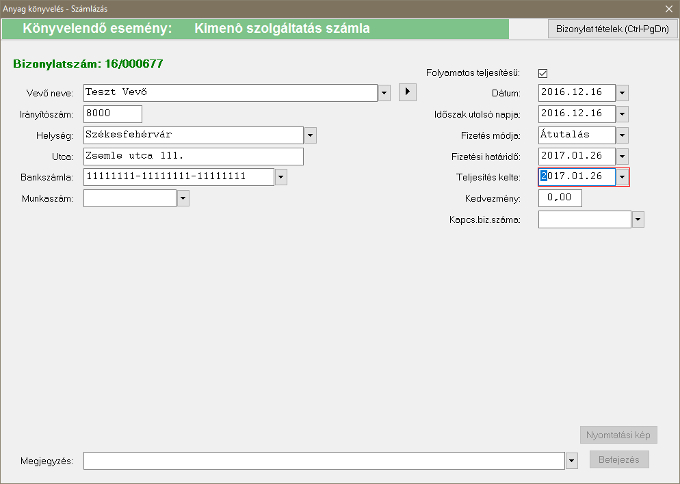Open the Dátum date picker dropdown
680x484 pixels.
pos(622,93)
